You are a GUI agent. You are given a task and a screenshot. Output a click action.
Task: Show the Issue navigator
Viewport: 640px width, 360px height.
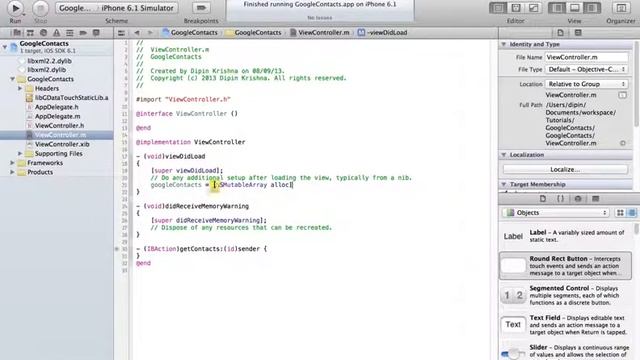point(56,33)
